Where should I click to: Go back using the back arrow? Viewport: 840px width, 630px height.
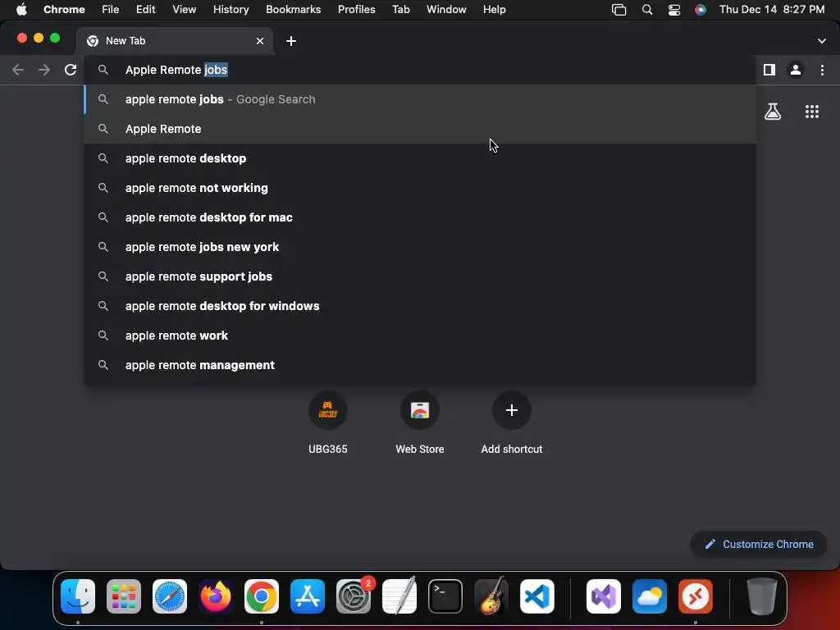[18, 70]
